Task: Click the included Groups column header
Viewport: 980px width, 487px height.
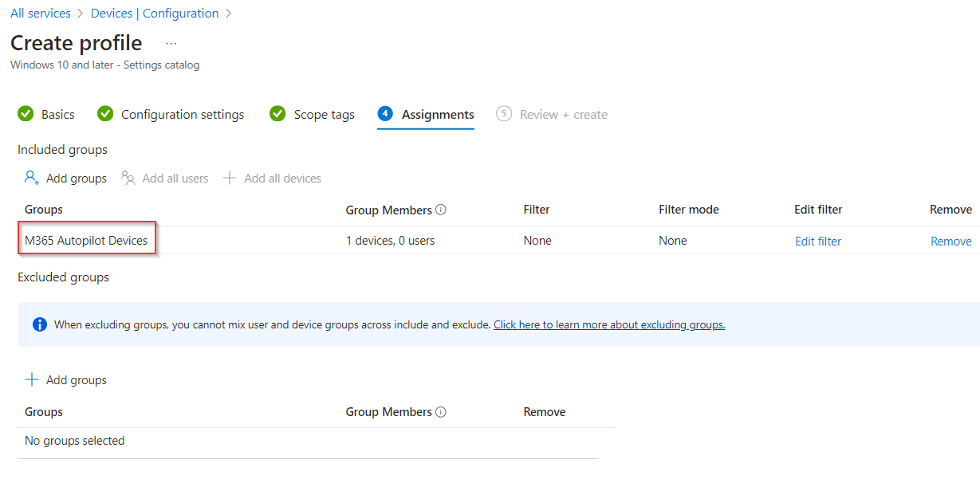Action: click(44, 210)
